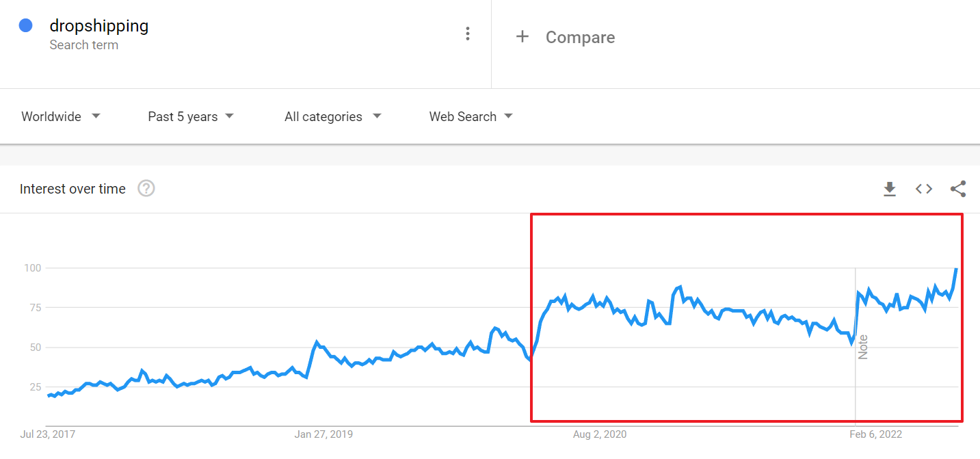The image size is (980, 459).
Task: Open the Interest over time help icon
Action: click(146, 189)
